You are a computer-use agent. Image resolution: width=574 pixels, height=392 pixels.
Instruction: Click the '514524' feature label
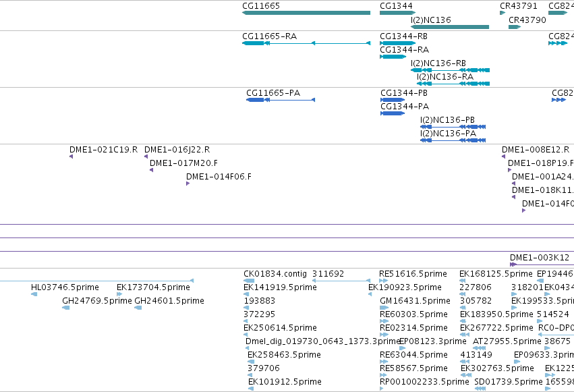click(x=553, y=314)
